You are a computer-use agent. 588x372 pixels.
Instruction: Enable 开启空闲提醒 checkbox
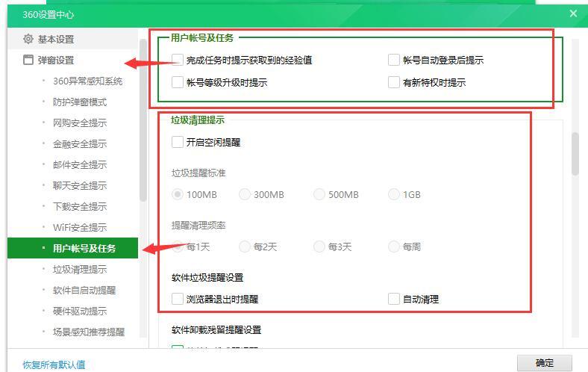click(178, 142)
